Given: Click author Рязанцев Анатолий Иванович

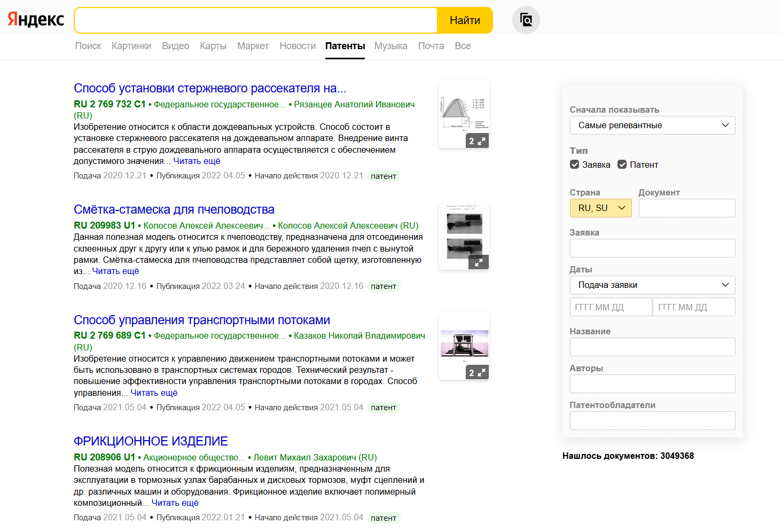Looking at the screenshot, I should [x=354, y=104].
